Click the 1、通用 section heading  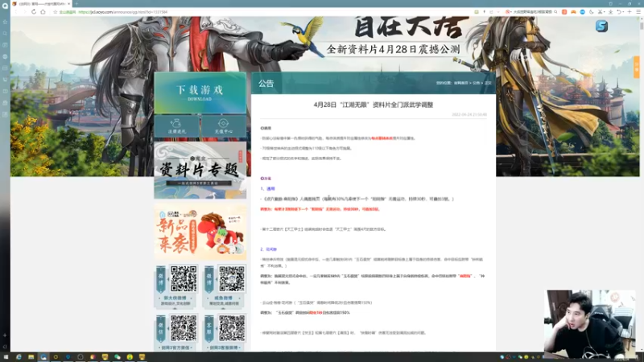pos(268,189)
